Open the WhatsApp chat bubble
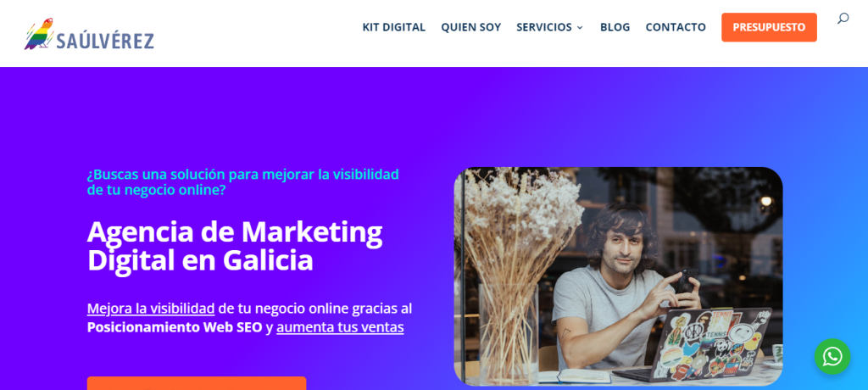This screenshot has width=868, height=390. tap(832, 356)
